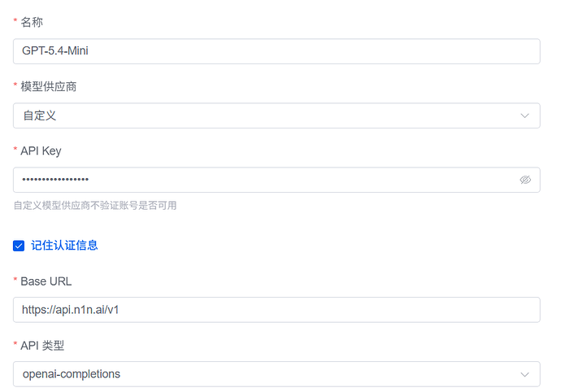Click the openai-completions selected value text
561x392 pixels.
click(72, 374)
